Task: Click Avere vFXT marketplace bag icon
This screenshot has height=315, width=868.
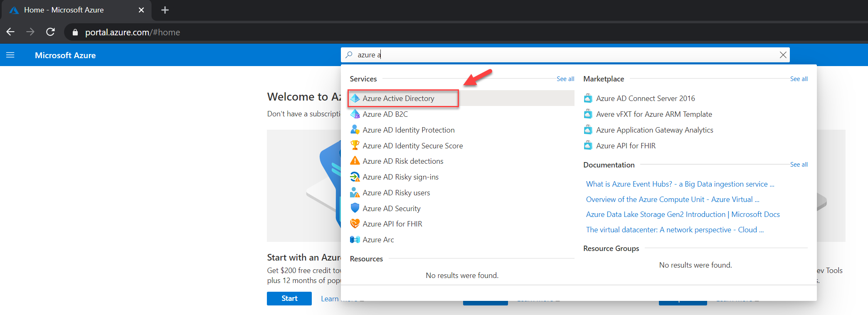Action: [x=588, y=114]
